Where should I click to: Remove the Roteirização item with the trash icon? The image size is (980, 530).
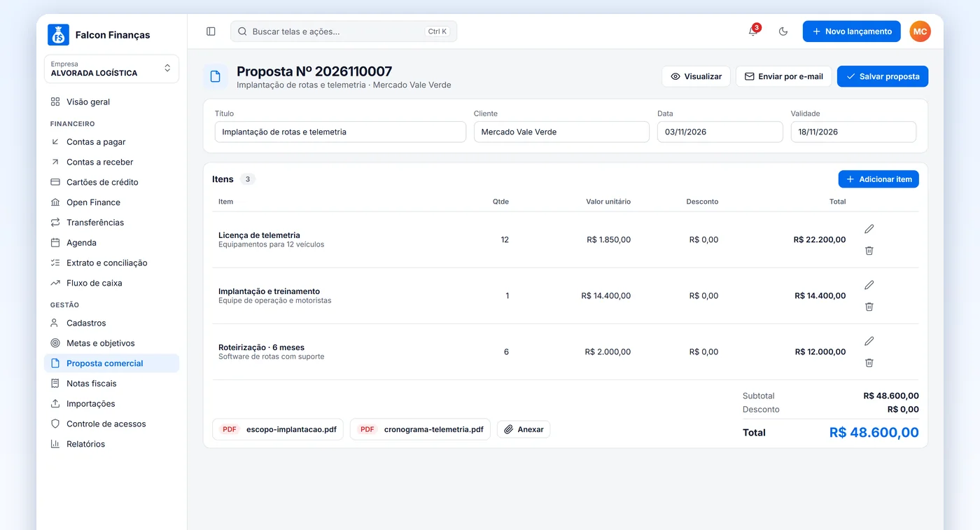[x=869, y=363]
